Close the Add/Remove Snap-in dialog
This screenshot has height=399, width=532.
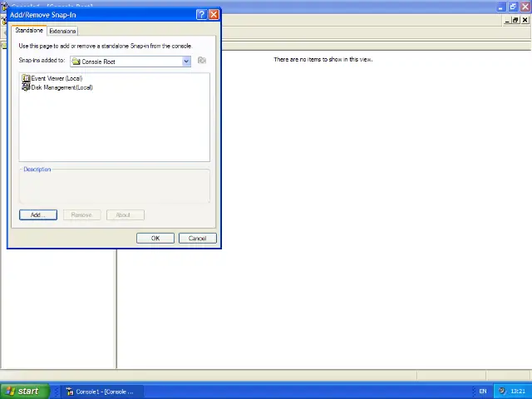(x=214, y=15)
